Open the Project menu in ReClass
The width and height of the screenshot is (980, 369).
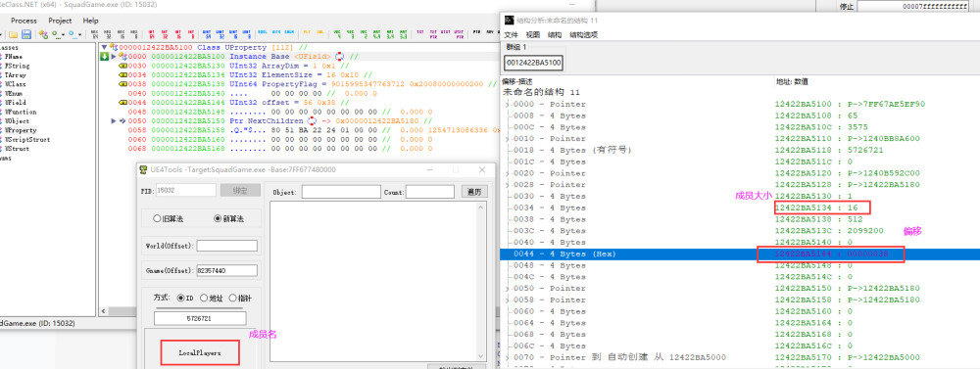click(x=60, y=21)
